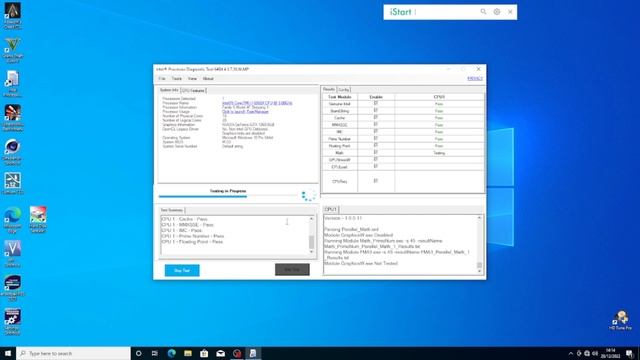Image resolution: width=640 pixels, height=360 pixels.
Task: Select 'CPU 1 - Prime Number - Pass' line
Action: pyautogui.click(x=193, y=236)
